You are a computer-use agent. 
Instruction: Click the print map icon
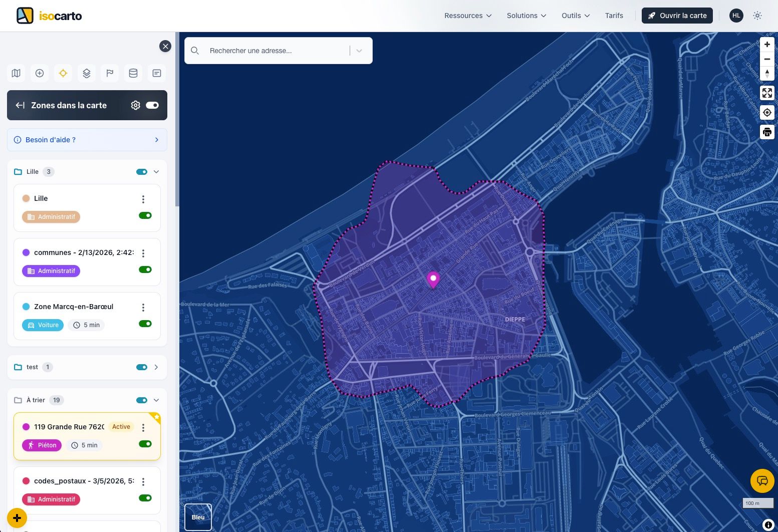tap(767, 132)
